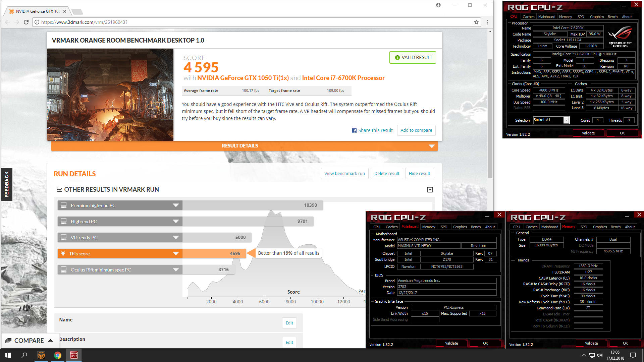
Task: Click the ROG Republic of Gamers logo
Action: [x=621, y=37]
